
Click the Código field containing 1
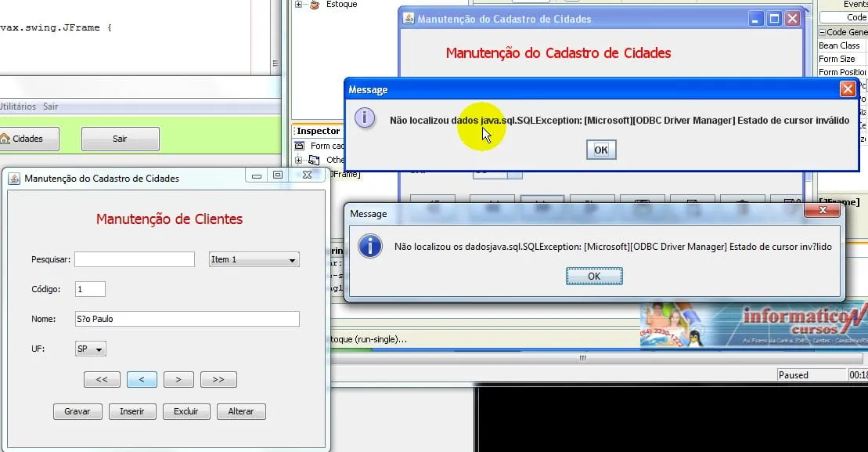90,289
